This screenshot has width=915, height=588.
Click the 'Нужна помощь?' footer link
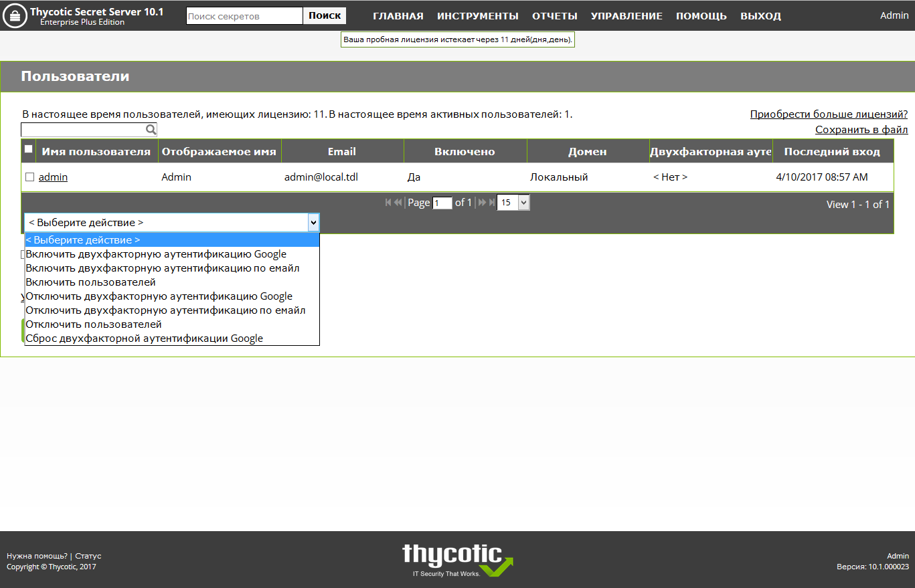(x=37, y=556)
